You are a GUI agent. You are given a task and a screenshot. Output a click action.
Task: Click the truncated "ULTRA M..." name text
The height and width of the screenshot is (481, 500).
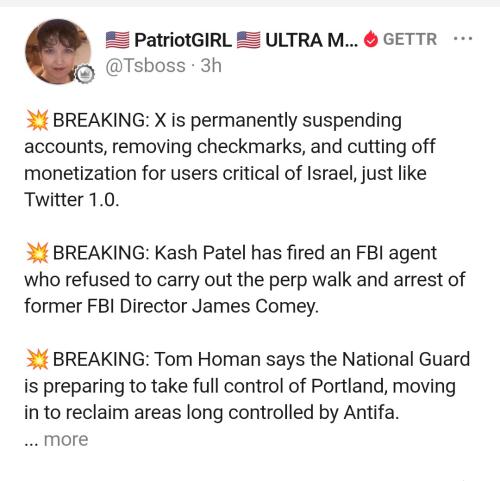(x=312, y=40)
